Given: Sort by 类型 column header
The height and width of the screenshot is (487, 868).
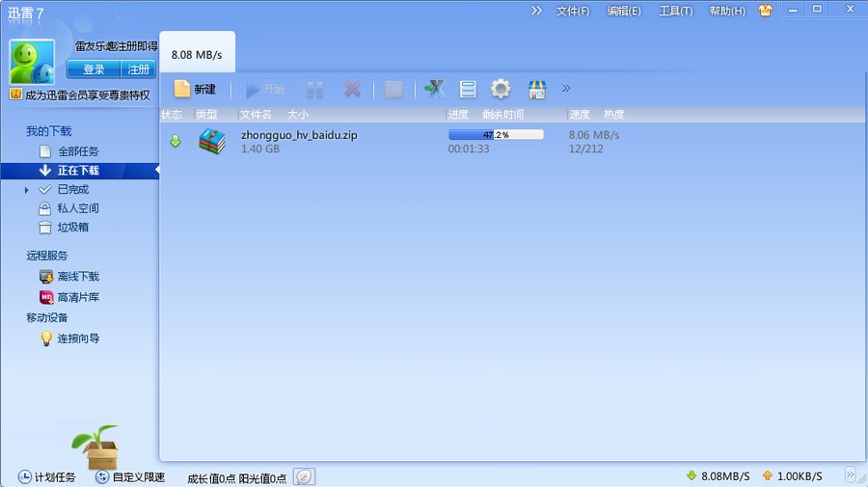Looking at the screenshot, I should 206,115.
